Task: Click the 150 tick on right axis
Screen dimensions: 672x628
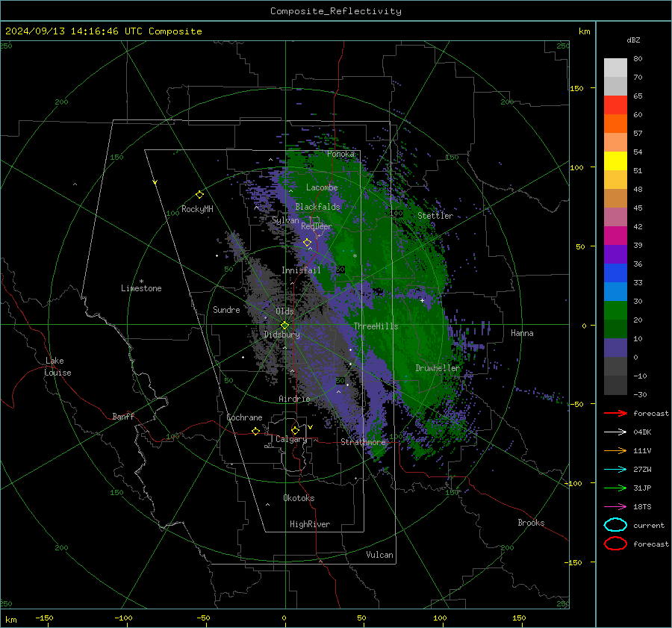Action: click(x=576, y=88)
